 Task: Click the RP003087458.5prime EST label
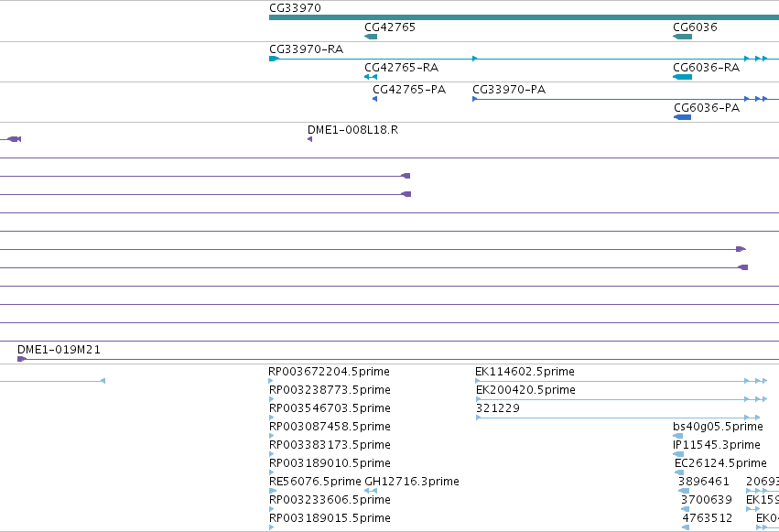point(330,427)
